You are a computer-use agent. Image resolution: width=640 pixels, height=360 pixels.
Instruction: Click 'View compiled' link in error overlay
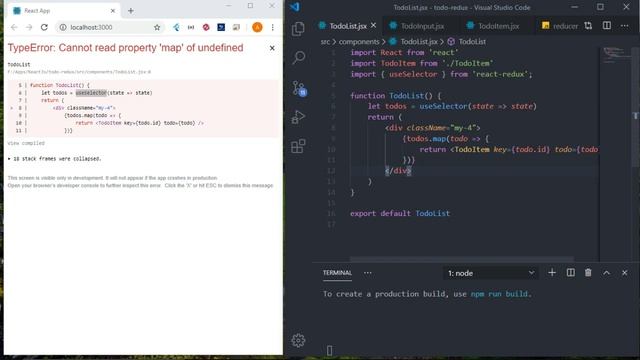click(x=26, y=143)
